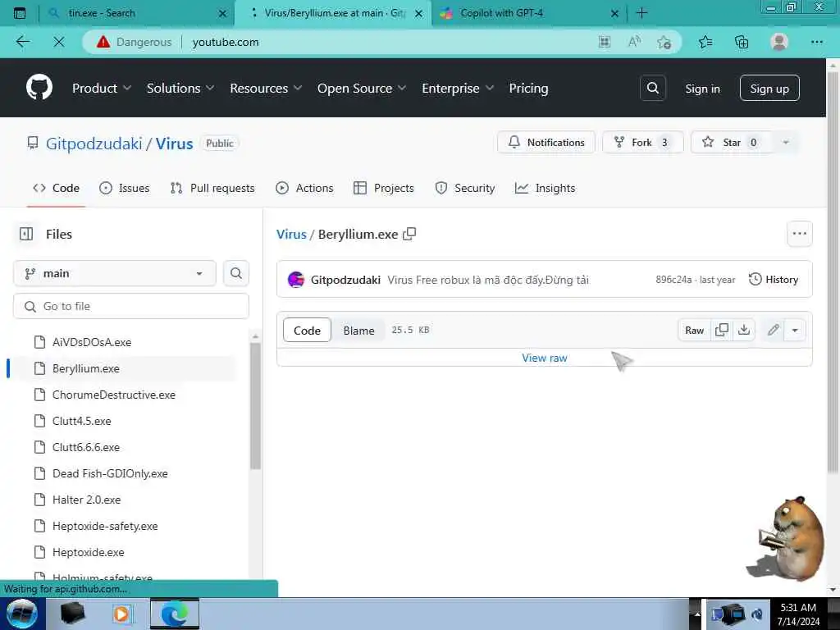840x630 pixels.
Task: Click the tab actions icon at top-left
Action: pyautogui.click(x=20, y=13)
